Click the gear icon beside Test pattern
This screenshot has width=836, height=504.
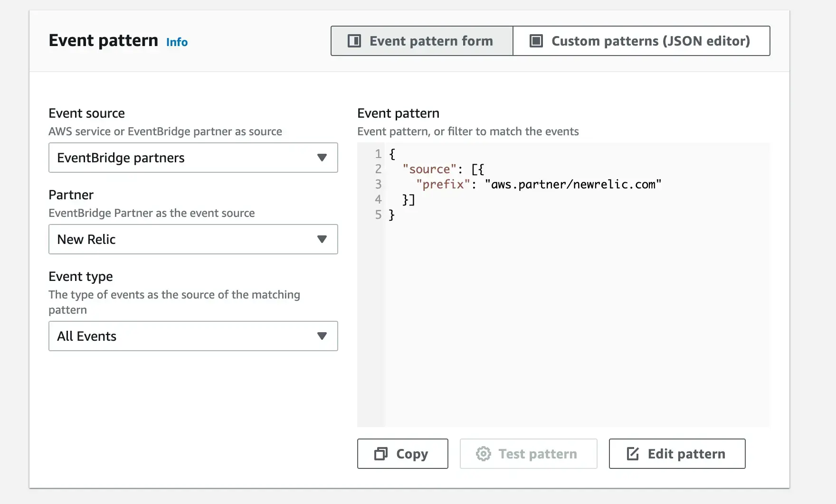483,454
